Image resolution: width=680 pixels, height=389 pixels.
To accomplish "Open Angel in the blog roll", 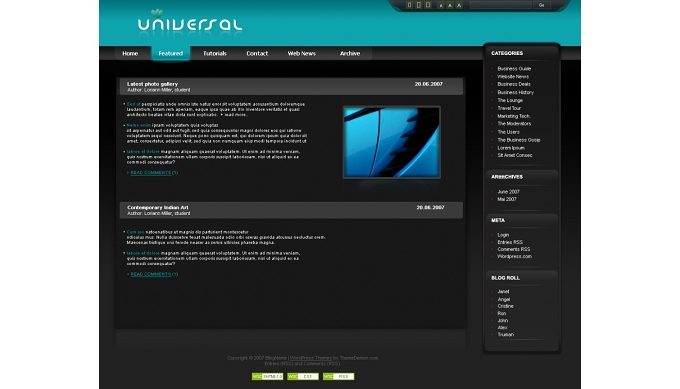I will click(x=503, y=300).
